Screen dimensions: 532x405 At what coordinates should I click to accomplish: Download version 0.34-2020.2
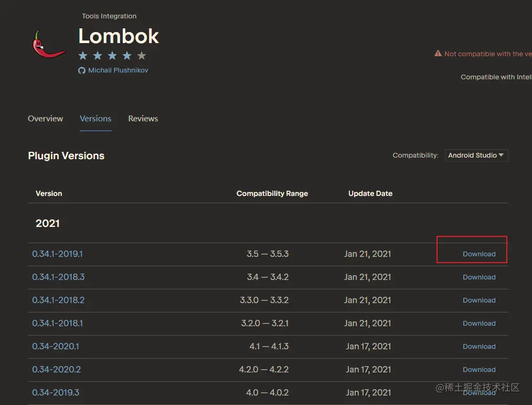click(479, 369)
